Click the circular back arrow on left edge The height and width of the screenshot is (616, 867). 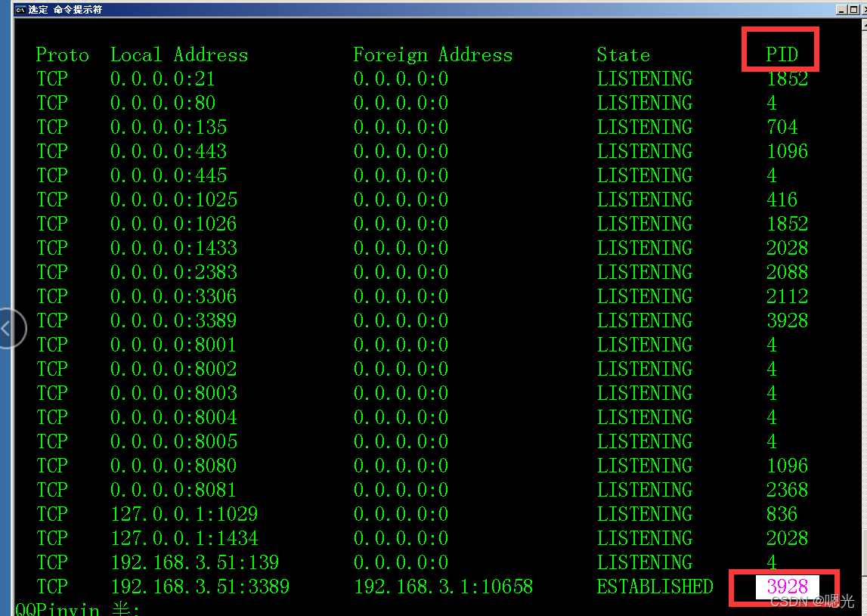coord(11,329)
